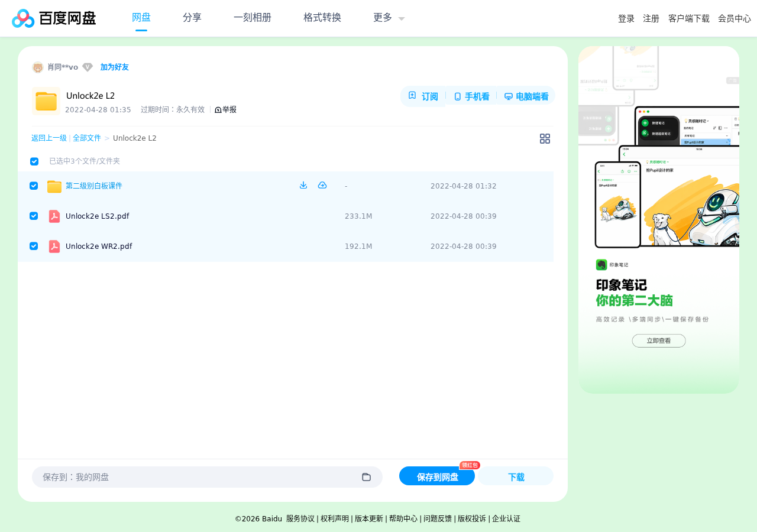Click the 印象笔记 ad banner image

coord(659,220)
